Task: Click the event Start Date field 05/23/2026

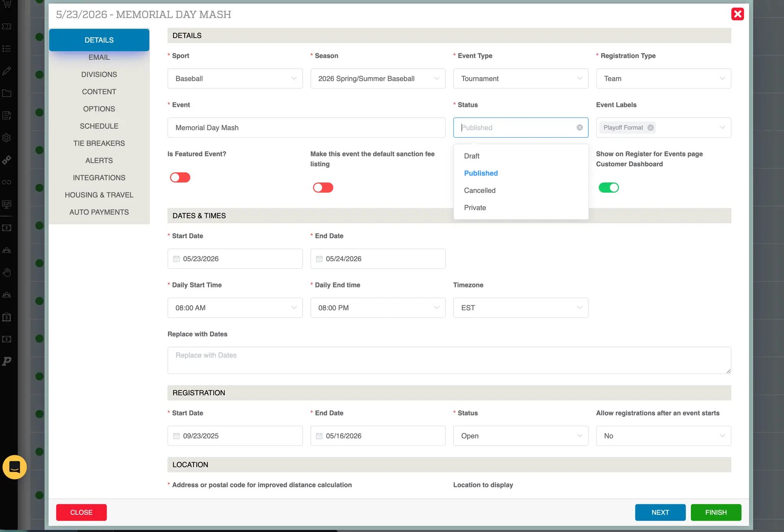Action: 235,259
